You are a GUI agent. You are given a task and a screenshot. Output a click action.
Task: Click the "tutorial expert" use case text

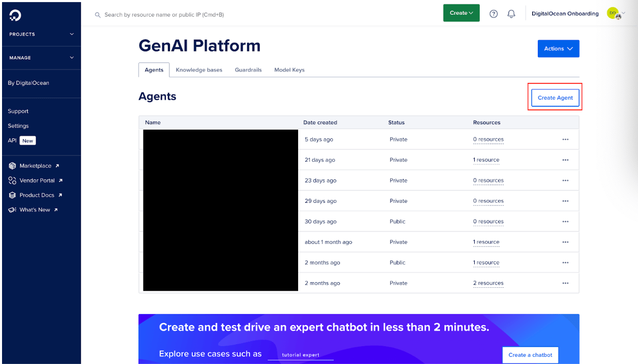pyautogui.click(x=301, y=355)
